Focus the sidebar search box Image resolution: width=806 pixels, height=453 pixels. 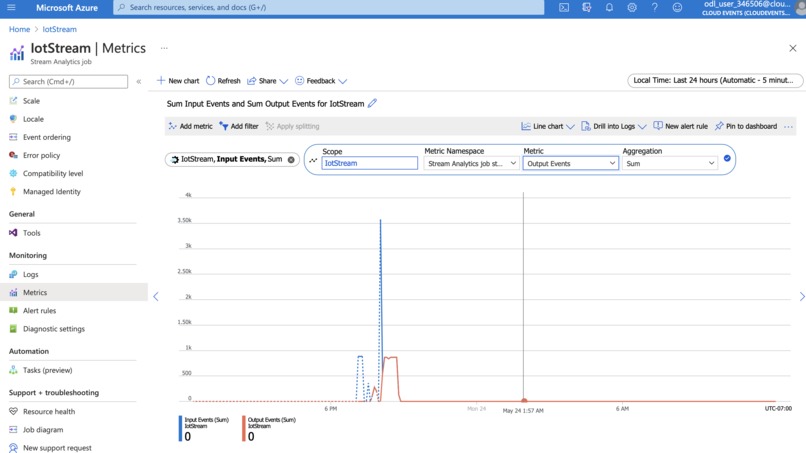point(68,81)
